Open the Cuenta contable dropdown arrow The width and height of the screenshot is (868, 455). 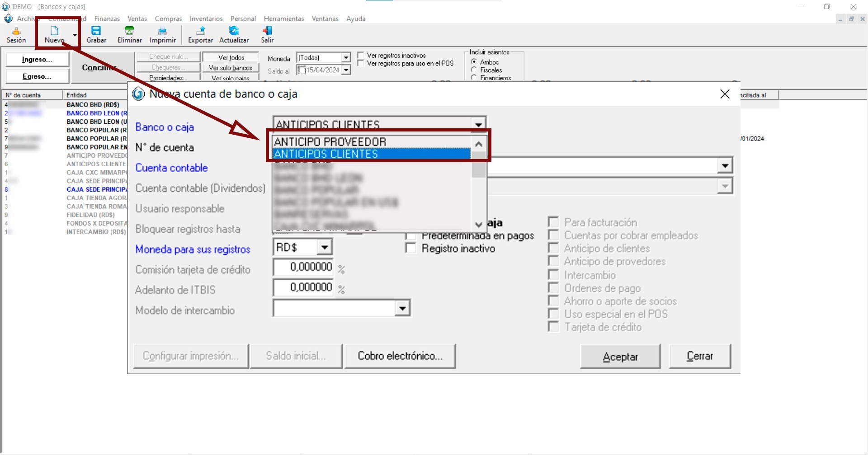725,166
